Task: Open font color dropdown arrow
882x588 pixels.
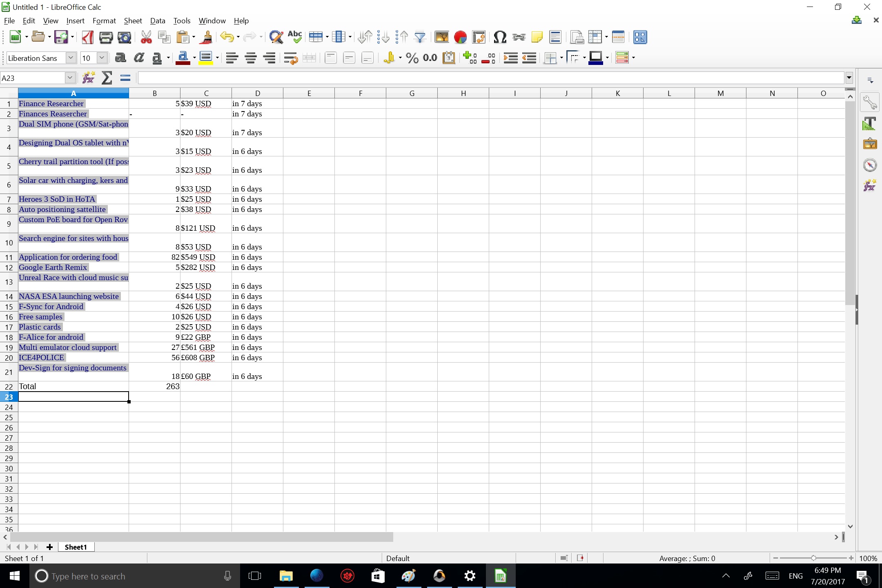Action: (194, 58)
